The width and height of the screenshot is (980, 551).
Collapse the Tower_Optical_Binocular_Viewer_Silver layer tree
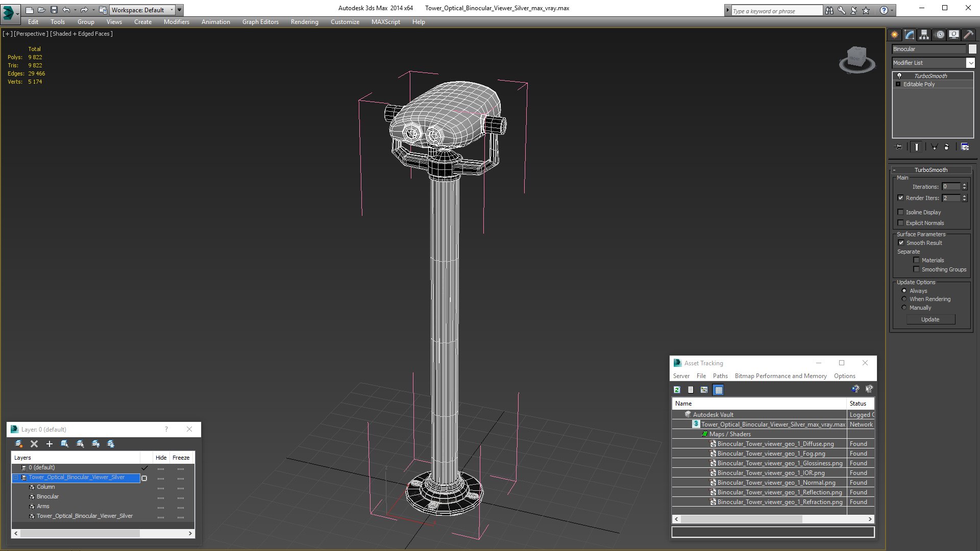[x=16, y=478]
